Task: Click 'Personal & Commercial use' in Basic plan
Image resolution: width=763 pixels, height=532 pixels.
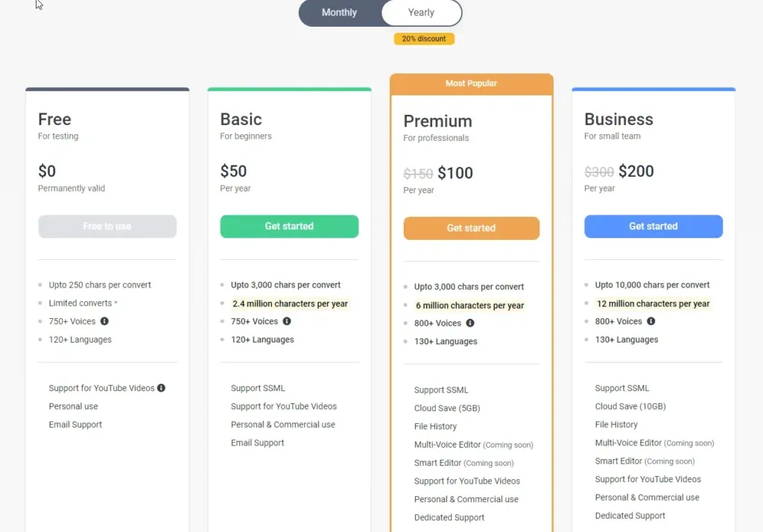Action: pos(282,425)
